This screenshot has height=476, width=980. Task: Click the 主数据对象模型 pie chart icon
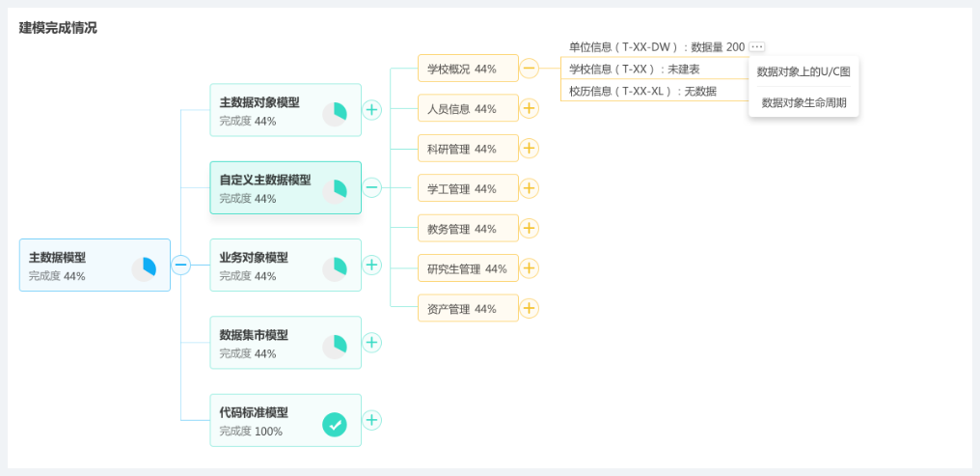[335, 115]
